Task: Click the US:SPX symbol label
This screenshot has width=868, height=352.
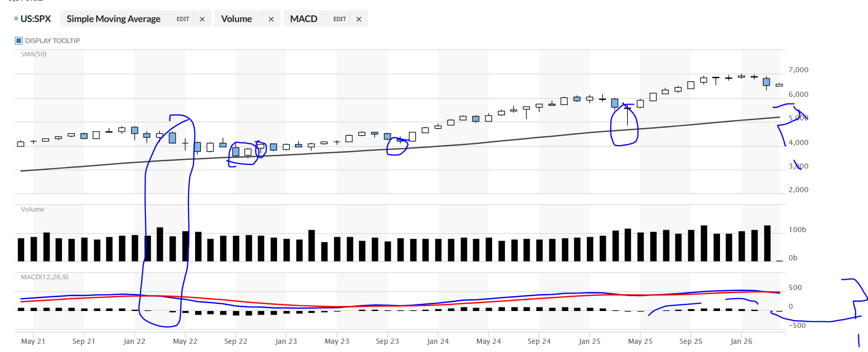Action: pyautogui.click(x=36, y=19)
